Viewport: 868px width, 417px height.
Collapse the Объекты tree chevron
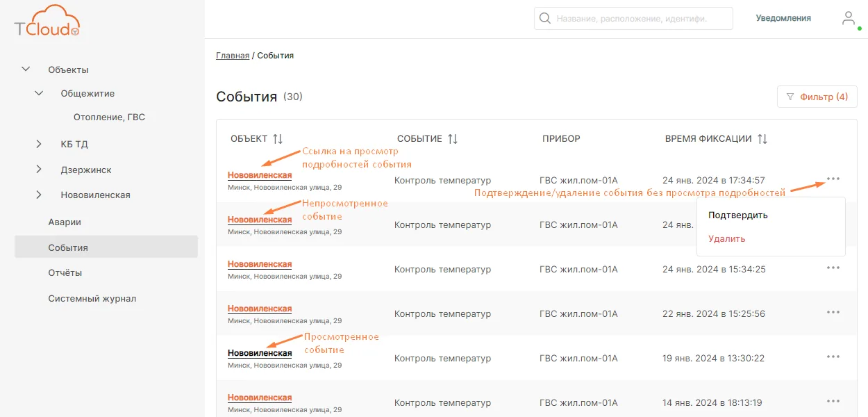[26, 69]
